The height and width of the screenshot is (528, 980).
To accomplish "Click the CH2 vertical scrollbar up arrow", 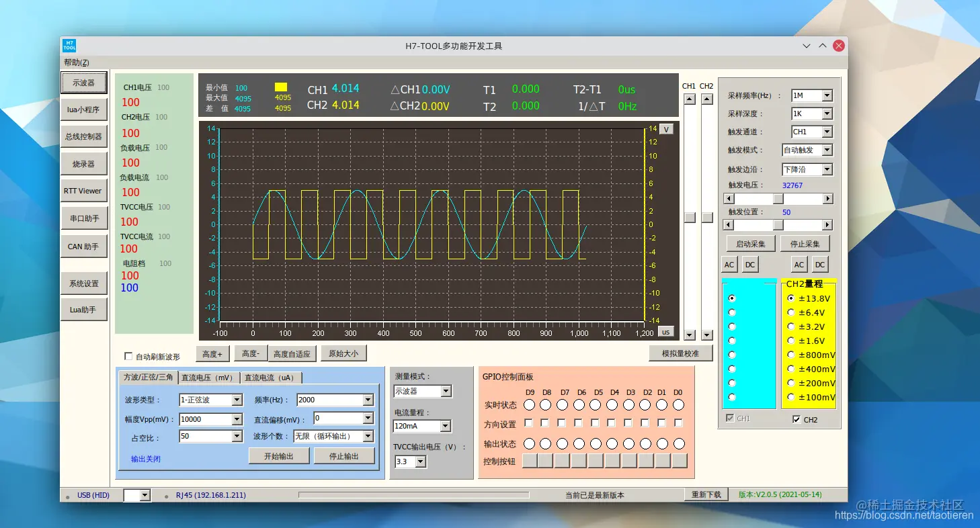I will [x=707, y=99].
